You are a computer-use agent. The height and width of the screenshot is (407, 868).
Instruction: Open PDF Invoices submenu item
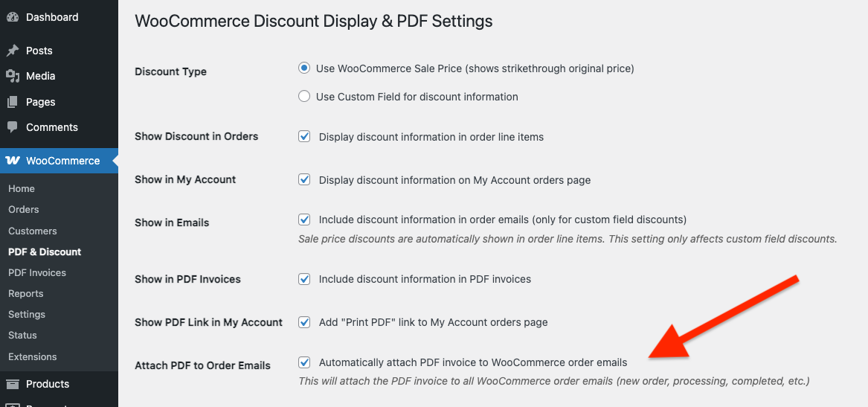[37, 272]
